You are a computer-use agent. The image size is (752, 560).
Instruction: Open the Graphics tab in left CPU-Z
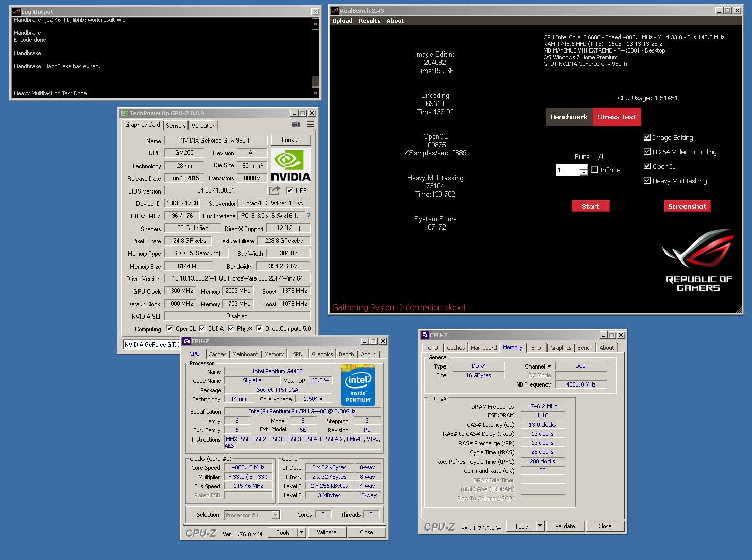pos(322,354)
